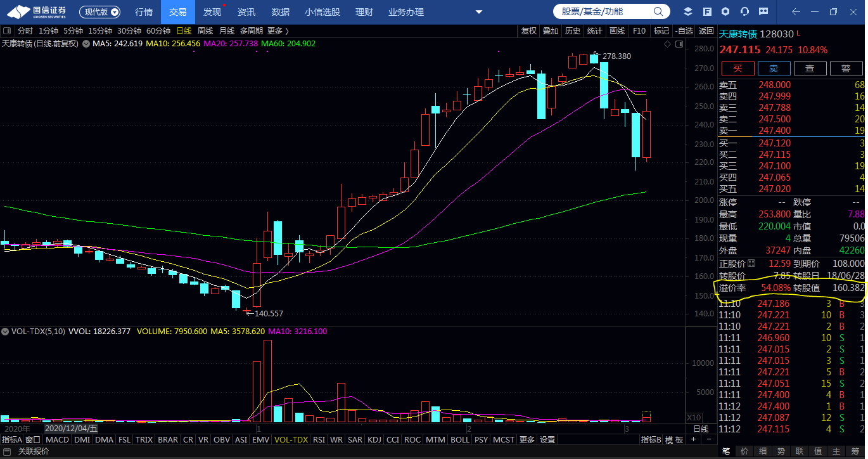Open the headset customer service icon
The height and width of the screenshot is (459, 868).
pyautogui.click(x=744, y=12)
